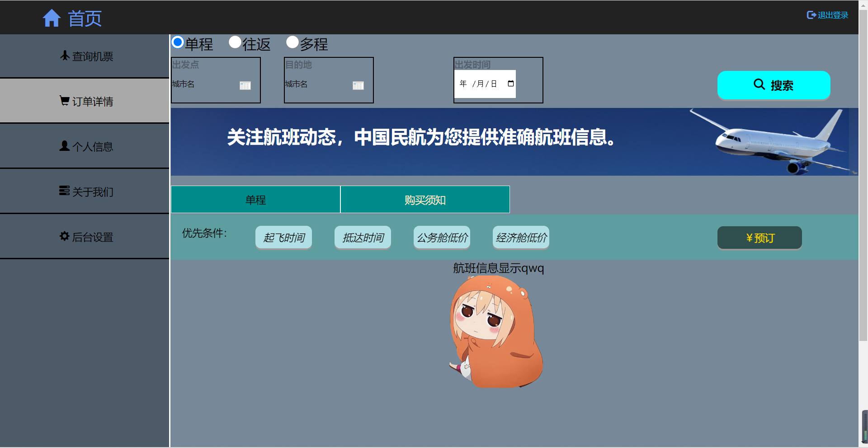Click the 目的地 city name input
868x448 pixels.
coord(317,84)
